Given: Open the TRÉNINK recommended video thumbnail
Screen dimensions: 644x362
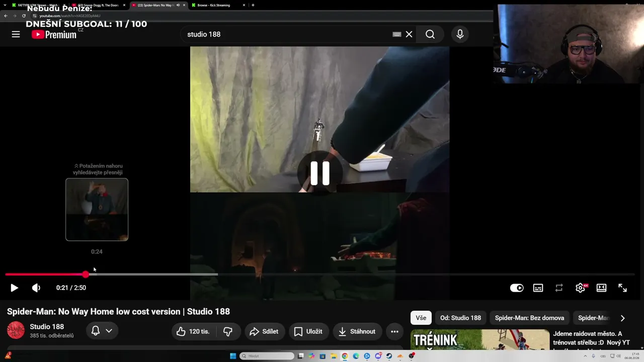Looking at the screenshot, I should click(480, 340).
